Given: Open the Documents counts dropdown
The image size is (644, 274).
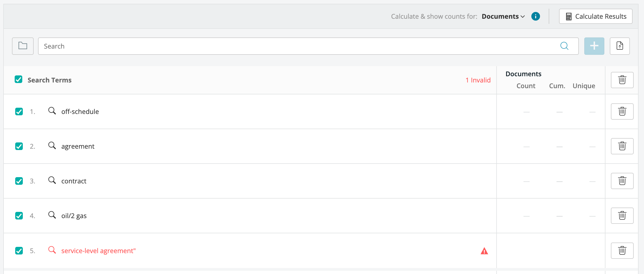Looking at the screenshot, I should point(503,17).
